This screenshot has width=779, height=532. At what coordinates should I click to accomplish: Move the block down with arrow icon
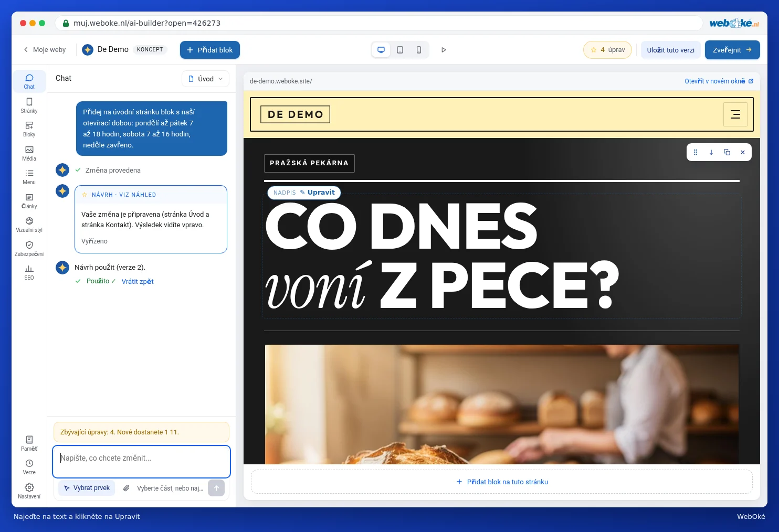(x=711, y=152)
